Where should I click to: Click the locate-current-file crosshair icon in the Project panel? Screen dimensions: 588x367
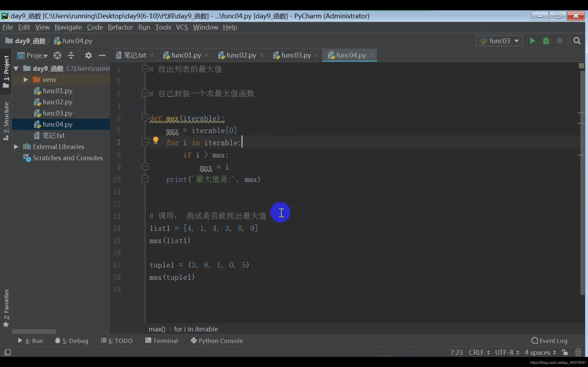pos(57,56)
